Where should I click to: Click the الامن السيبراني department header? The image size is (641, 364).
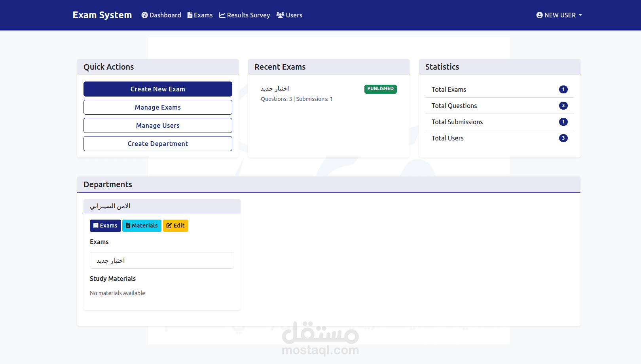(162, 206)
